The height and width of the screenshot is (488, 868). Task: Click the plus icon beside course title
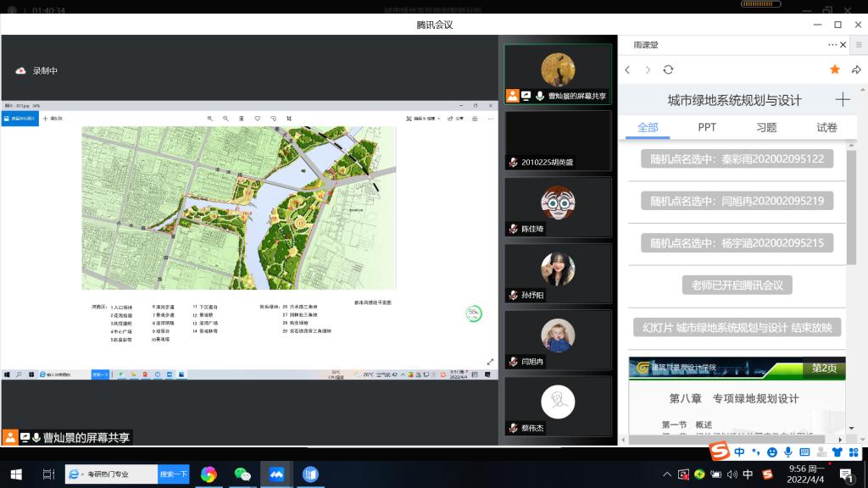[x=843, y=100]
